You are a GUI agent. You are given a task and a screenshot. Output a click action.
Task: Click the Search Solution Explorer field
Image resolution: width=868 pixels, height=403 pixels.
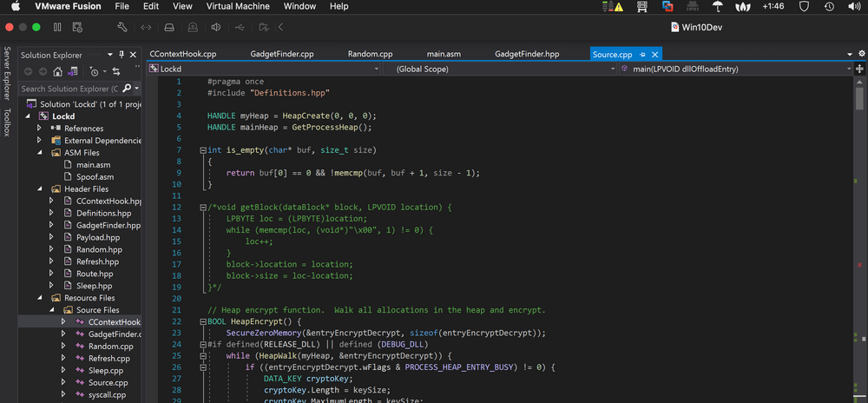click(69, 89)
